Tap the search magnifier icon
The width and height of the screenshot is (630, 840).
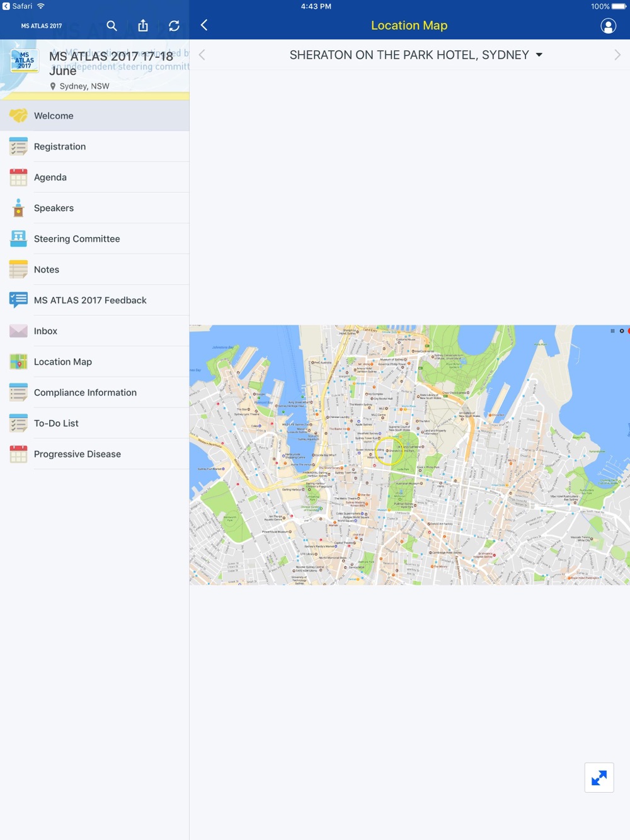click(112, 26)
